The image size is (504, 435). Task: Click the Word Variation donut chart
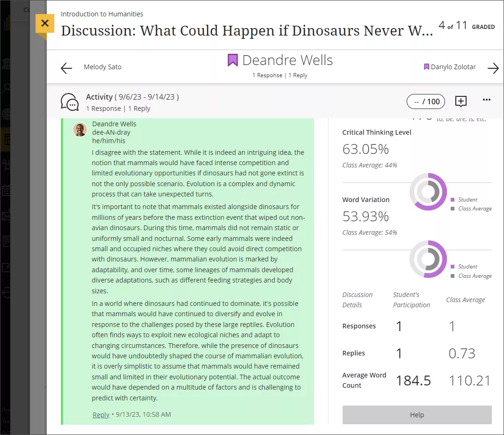click(428, 259)
